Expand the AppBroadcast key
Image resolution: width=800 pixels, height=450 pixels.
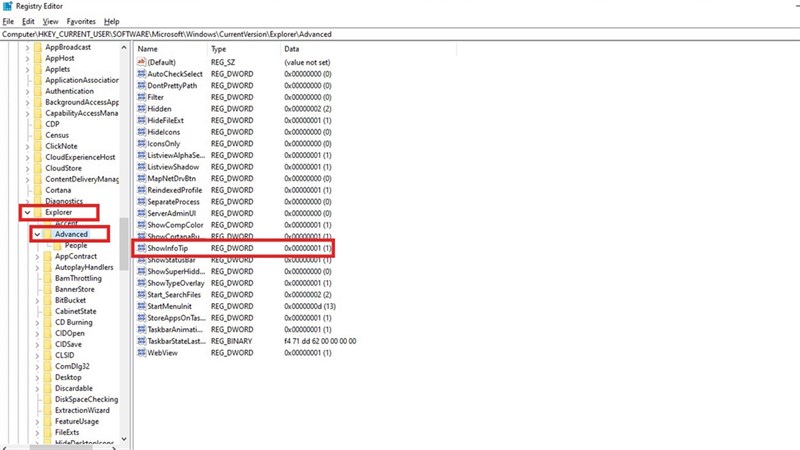[x=28, y=47]
